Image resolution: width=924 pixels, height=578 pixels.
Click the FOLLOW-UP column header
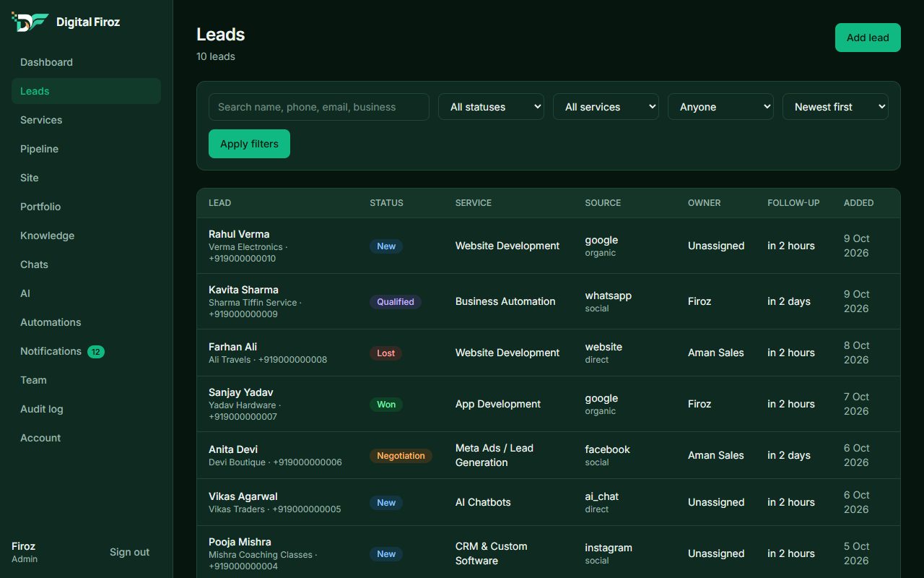point(793,203)
